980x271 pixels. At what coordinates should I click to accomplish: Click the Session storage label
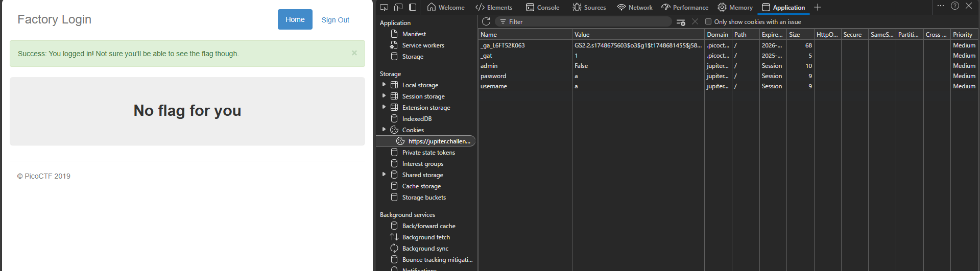tap(423, 96)
